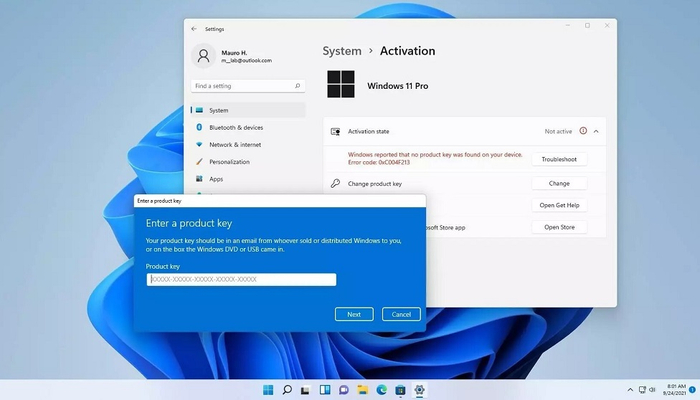This screenshot has width=700, height=400.
Task: Open Apps settings
Action: coord(216,179)
